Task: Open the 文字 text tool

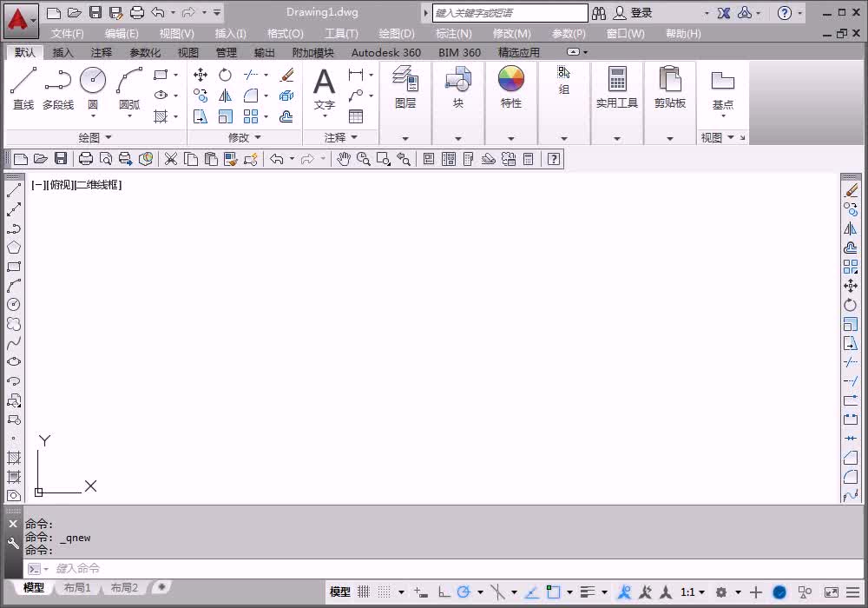Action: coord(325,89)
